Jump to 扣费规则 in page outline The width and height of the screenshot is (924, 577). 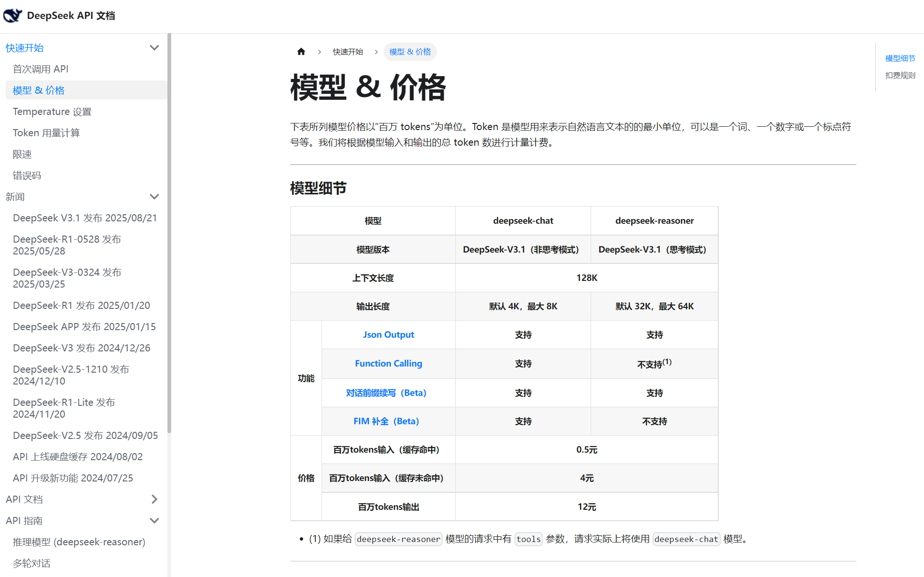[900, 75]
